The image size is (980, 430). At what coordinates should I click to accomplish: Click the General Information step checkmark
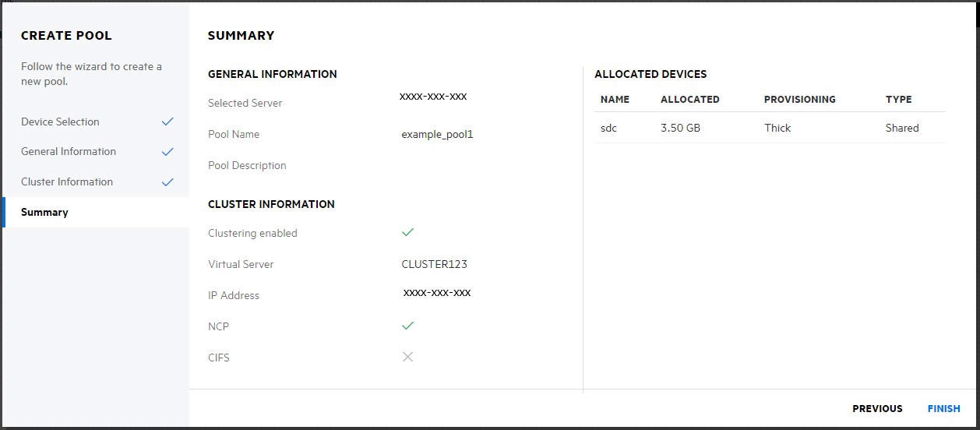167,152
